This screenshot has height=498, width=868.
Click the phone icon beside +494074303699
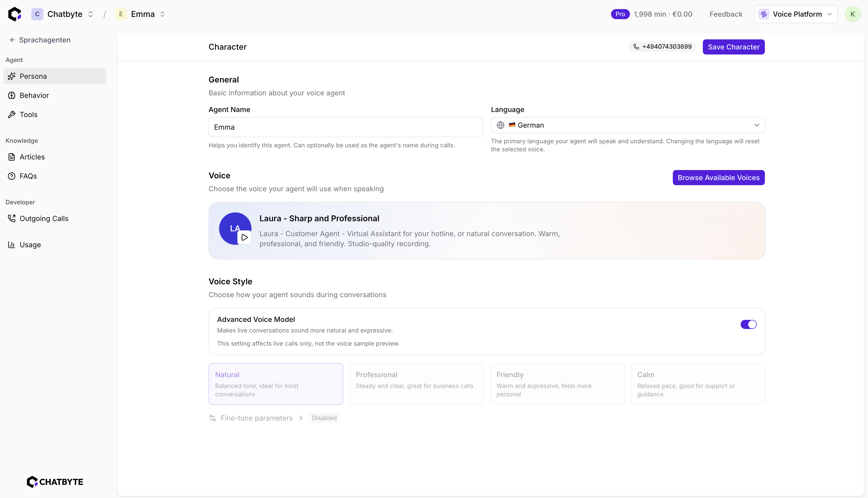(x=636, y=47)
